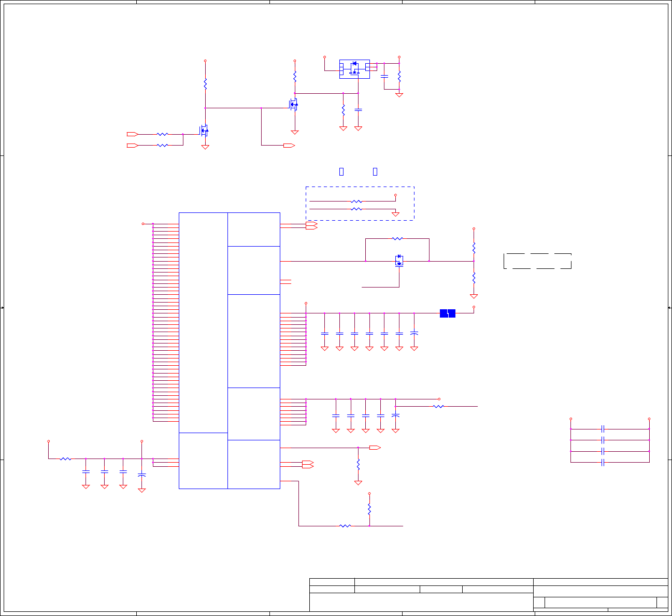
Task: Click the off-page output port fed by the first MOSFET drain
Action: [x=289, y=146]
